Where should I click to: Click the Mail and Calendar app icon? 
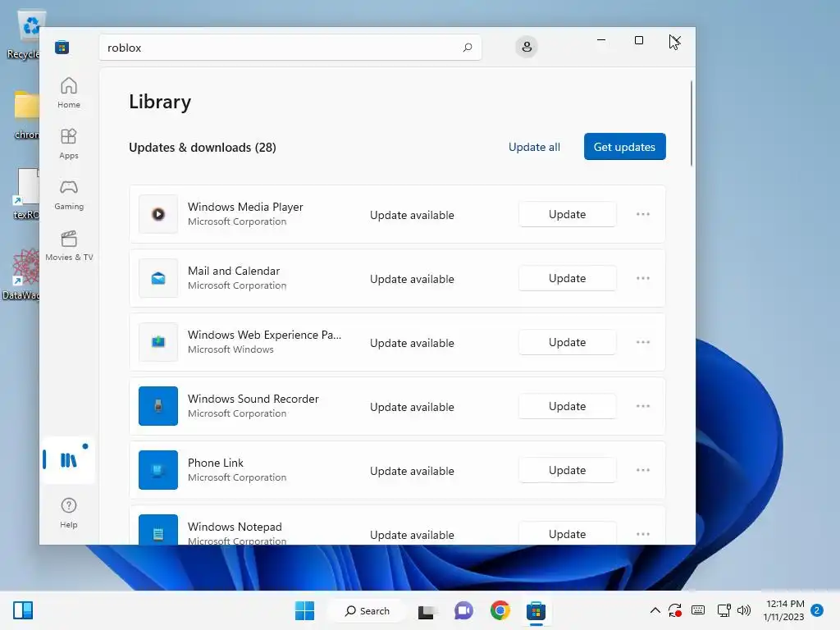pyautogui.click(x=158, y=278)
